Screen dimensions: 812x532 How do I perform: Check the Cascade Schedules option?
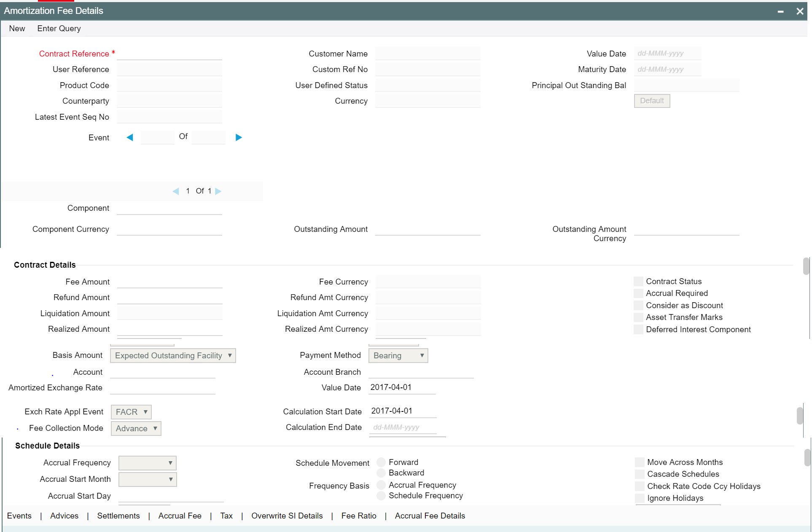point(640,474)
